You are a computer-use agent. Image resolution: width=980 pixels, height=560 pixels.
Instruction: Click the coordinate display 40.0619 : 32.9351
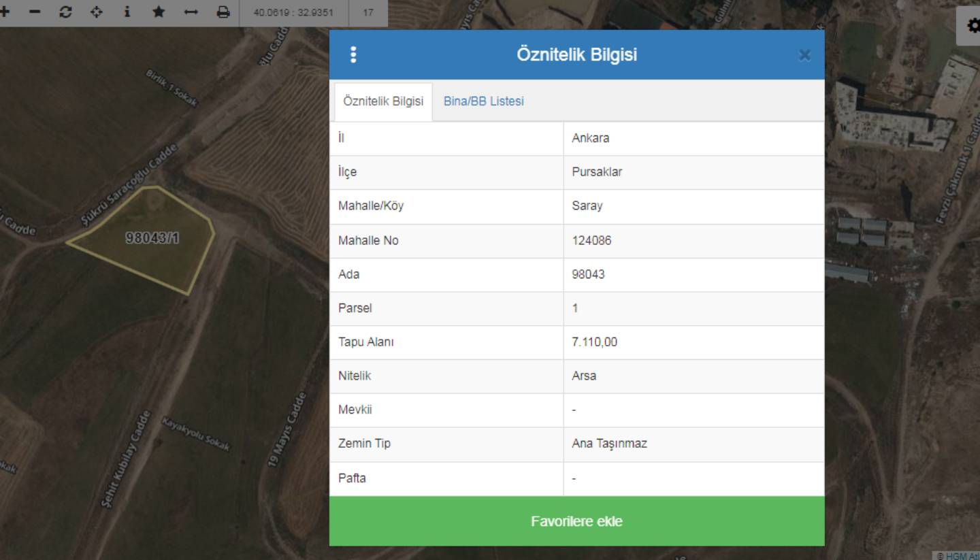click(293, 12)
